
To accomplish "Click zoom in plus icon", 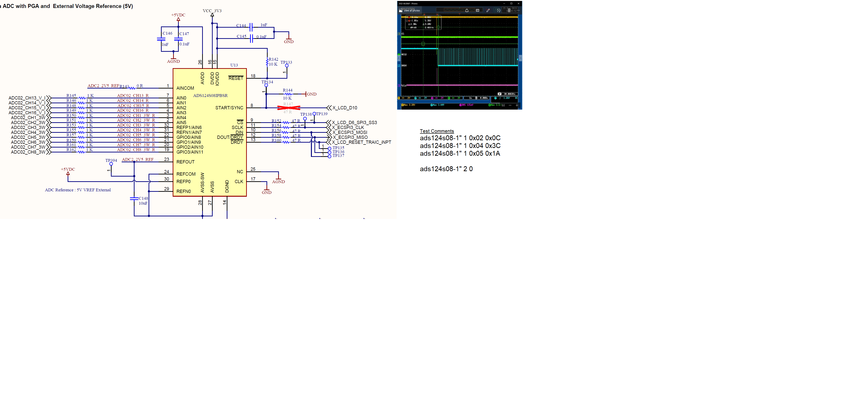I will 517,105.
